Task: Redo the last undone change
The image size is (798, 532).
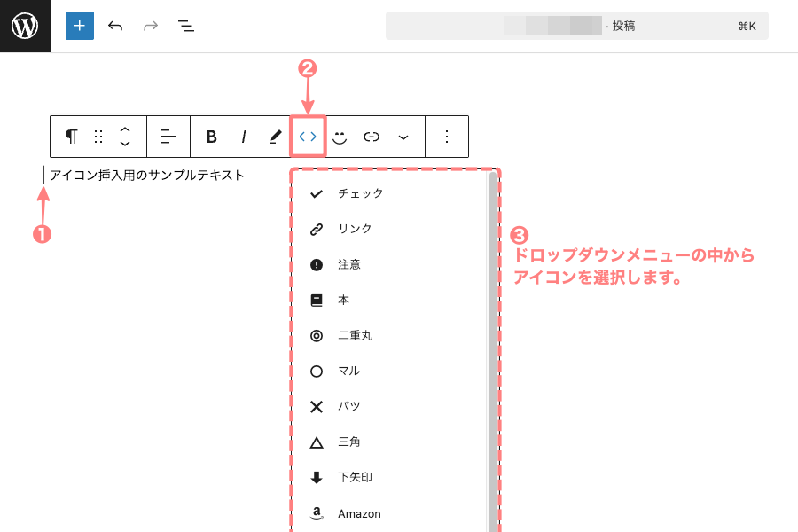Action: [x=151, y=26]
